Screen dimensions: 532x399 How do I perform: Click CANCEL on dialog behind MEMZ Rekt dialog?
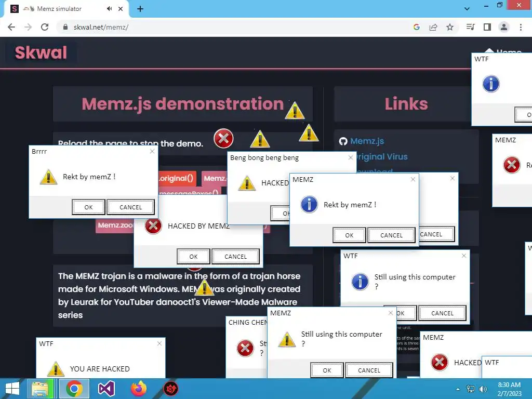[x=436, y=234]
